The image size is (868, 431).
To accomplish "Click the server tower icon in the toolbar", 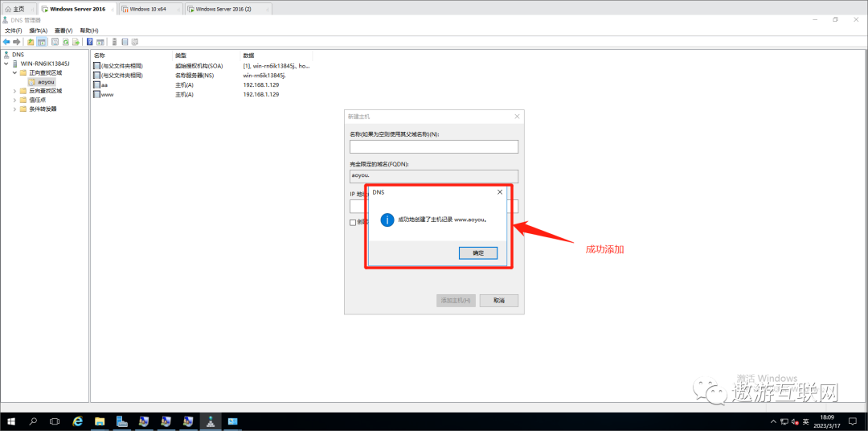I will [115, 42].
